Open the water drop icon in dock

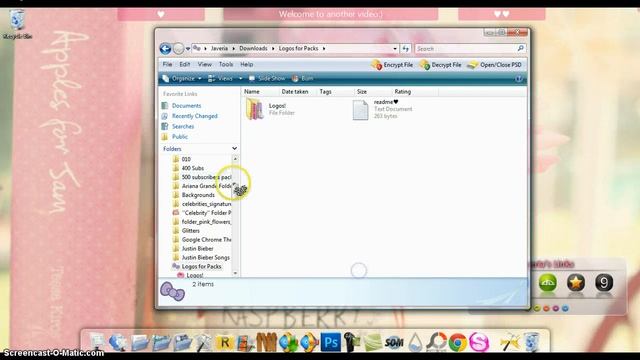point(415,342)
